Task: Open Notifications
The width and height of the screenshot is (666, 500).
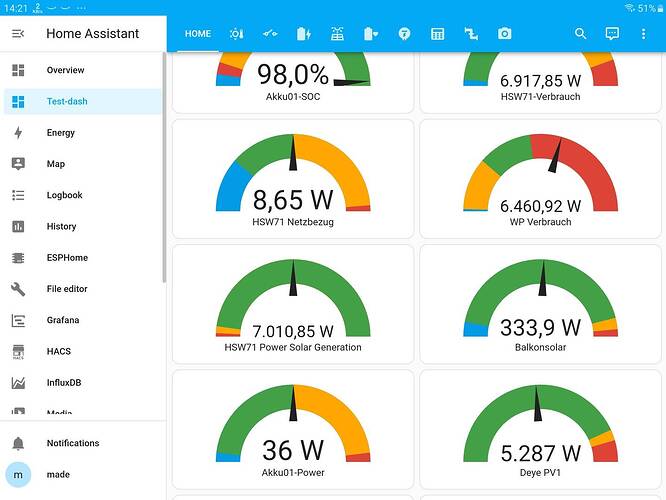Action: pos(82,443)
